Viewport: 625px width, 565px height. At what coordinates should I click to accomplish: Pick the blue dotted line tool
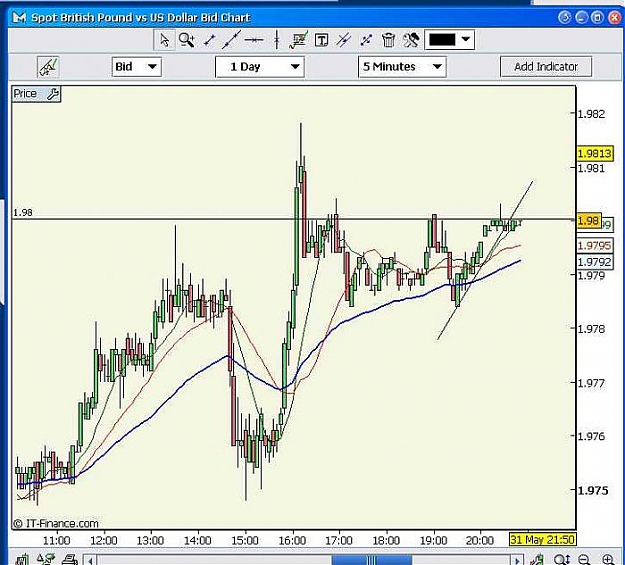pos(366,40)
